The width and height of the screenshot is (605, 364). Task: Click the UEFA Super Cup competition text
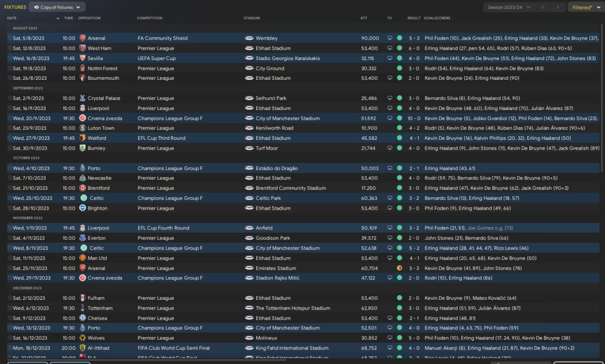click(156, 58)
